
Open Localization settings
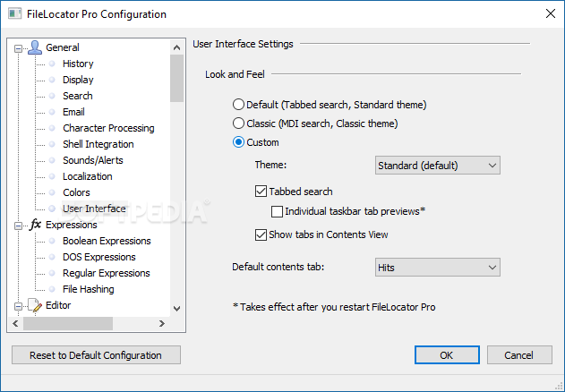tap(87, 176)
